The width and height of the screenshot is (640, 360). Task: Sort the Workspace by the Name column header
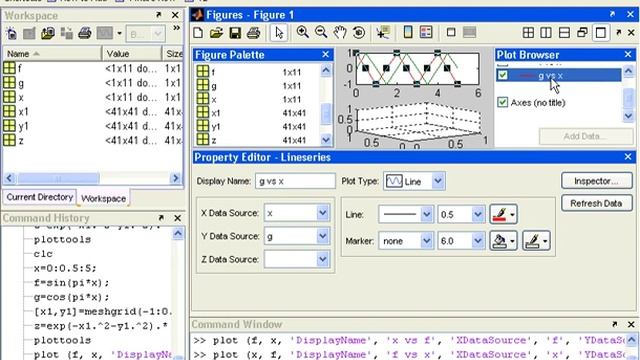click(52, 53)
